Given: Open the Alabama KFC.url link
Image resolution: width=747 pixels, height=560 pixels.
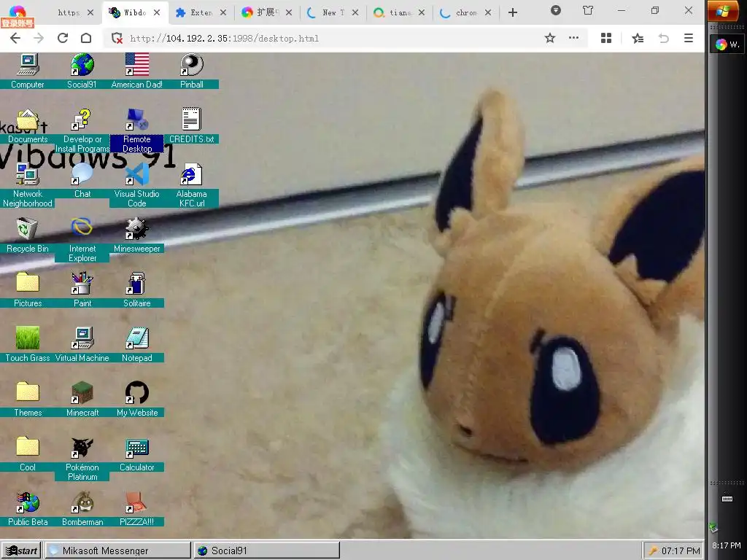Looking at the screenshot, I should point(192,184).
